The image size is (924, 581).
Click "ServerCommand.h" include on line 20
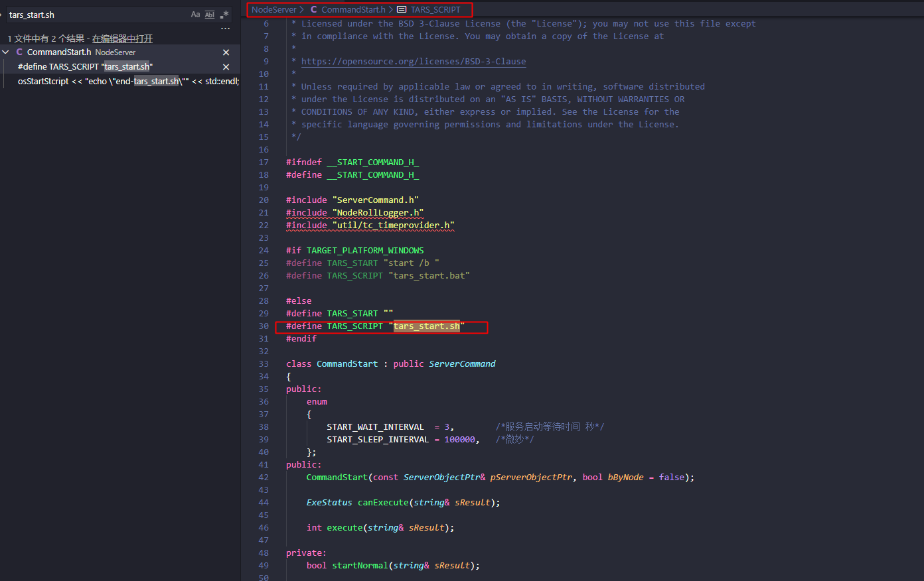[376, 200]
